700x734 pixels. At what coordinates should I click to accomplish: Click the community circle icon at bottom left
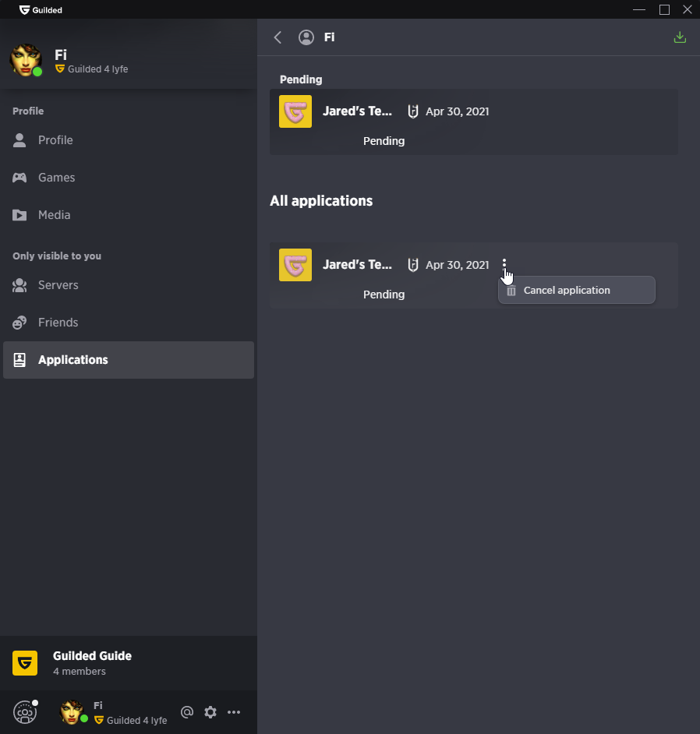25,712
